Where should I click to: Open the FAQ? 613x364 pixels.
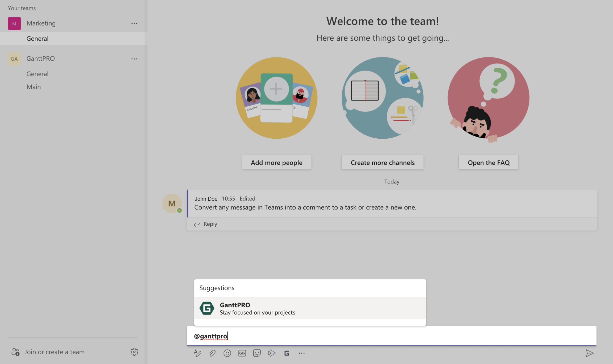click(488, 162)
